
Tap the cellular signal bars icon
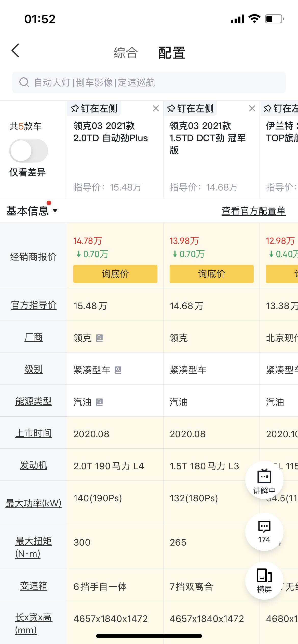pyautogui.click(x=237, y=19)
